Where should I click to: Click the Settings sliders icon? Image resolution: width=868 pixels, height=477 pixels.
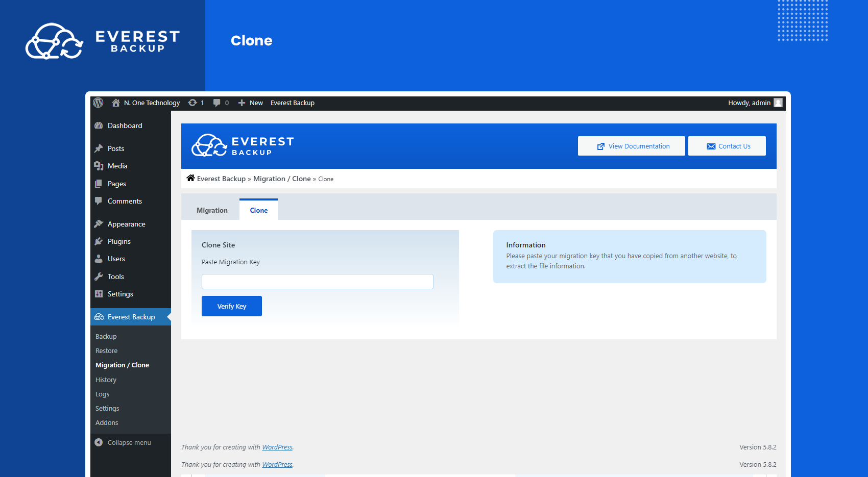point(99,294)
